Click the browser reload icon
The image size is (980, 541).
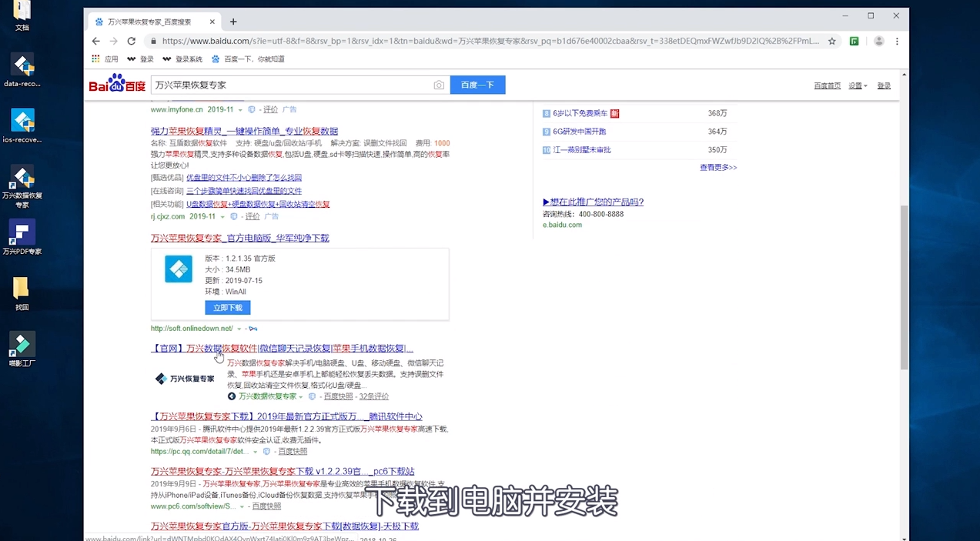coord(131,41)
